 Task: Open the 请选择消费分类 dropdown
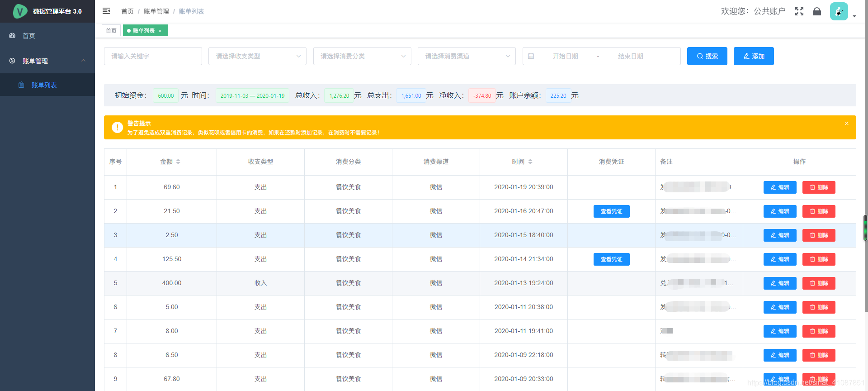coord(362,56)
